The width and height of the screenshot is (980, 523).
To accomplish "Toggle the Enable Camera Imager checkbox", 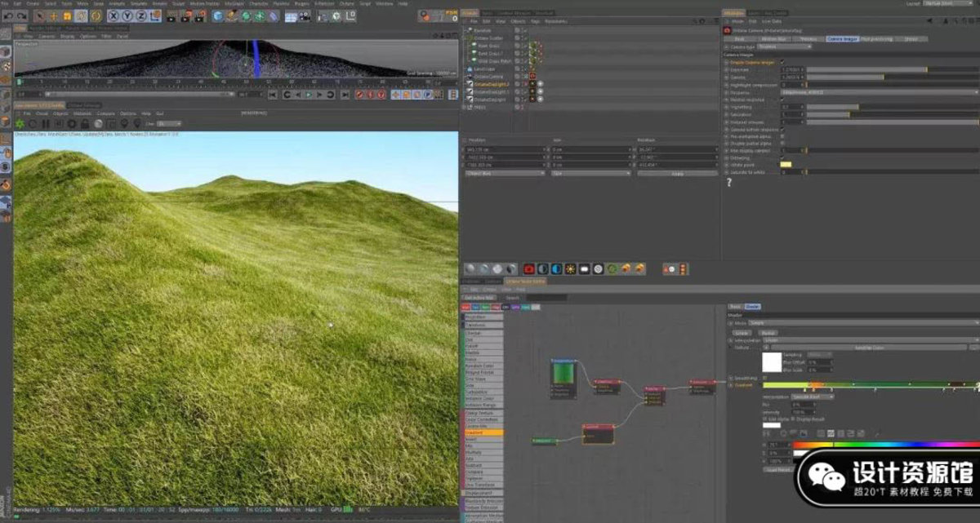I will [x=782, y=62].
